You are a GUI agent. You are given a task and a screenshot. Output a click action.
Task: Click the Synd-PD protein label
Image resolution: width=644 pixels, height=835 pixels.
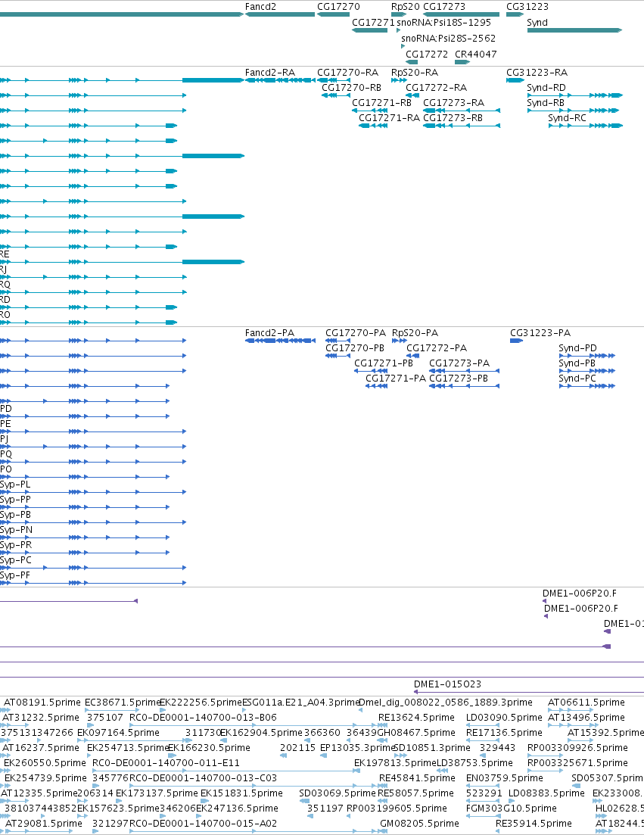(x=577, y=347)
